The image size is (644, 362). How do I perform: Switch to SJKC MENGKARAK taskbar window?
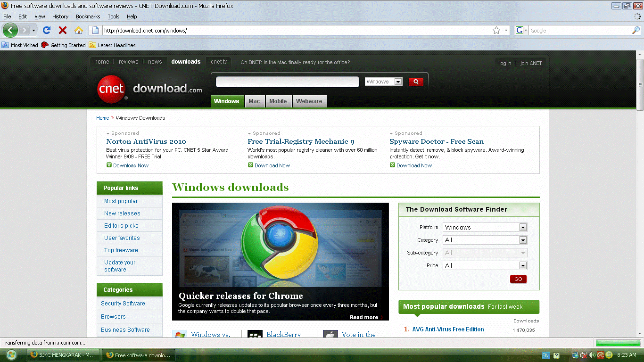63,355
